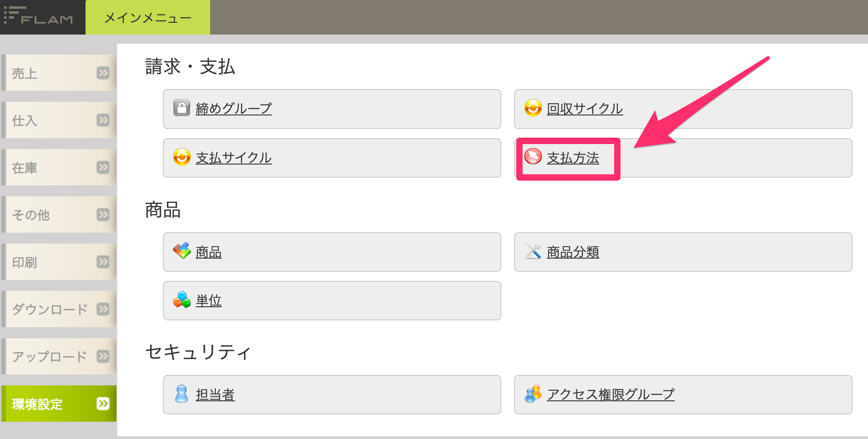Screen dimensions: 868x439
Task: Click the group users icon beside アクセス権限グループ
Action: pyautogui.click(x=533, y=394)
